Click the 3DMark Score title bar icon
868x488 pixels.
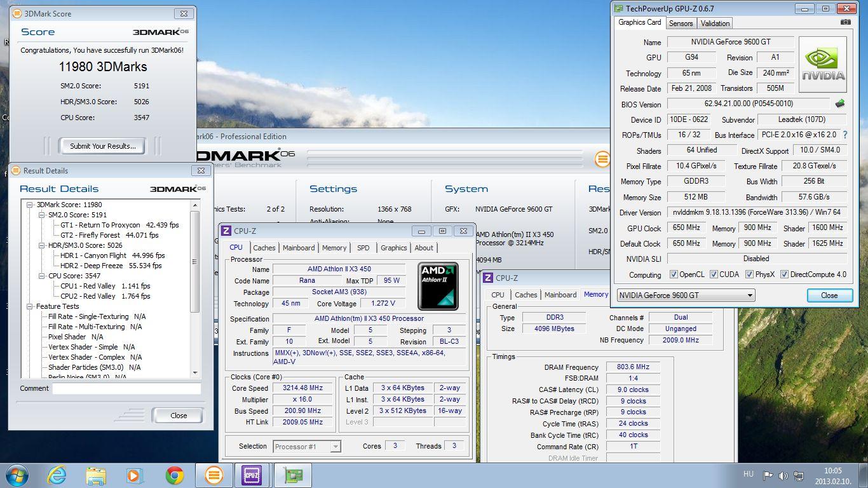(16, 13)
